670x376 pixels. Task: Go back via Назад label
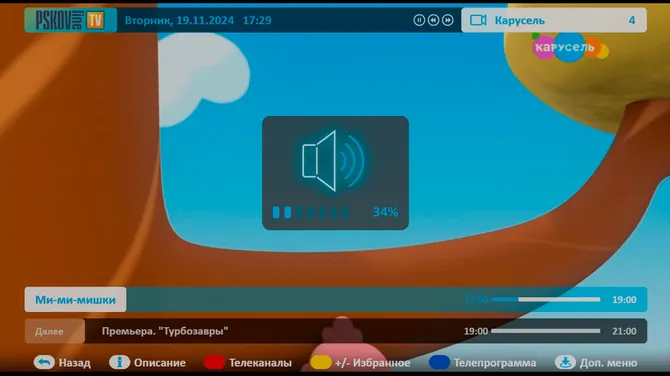(75, 363)
